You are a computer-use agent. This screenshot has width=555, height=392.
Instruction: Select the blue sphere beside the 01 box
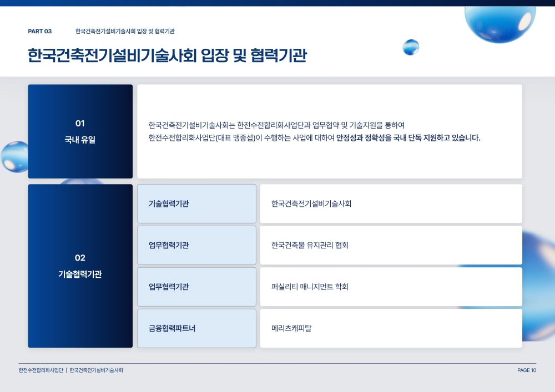tap(14, 157)
